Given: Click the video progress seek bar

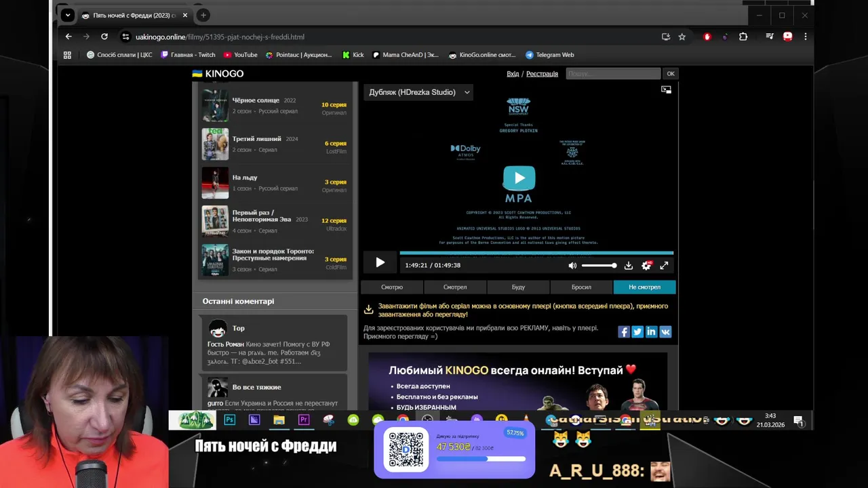Looking at the screenshot, I should coord(536,253).
